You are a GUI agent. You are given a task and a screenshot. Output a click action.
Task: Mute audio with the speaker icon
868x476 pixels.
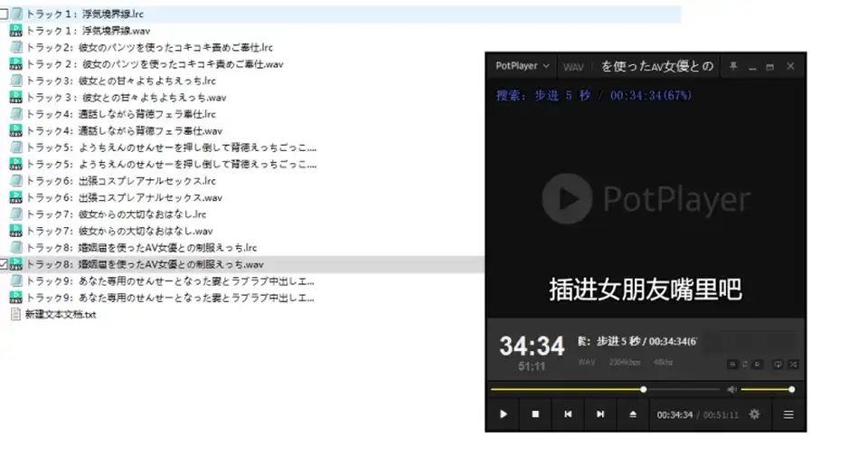[731, 389]
